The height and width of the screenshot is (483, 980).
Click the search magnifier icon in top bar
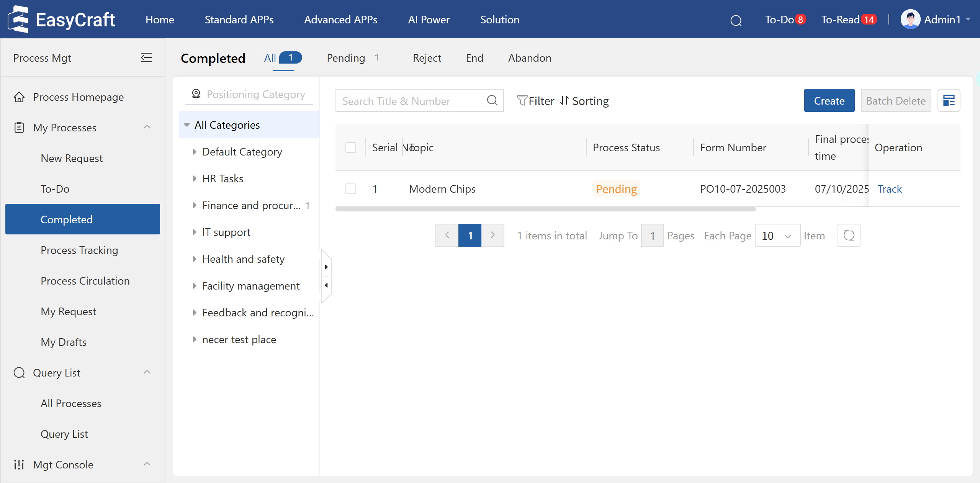click(736, 20)
